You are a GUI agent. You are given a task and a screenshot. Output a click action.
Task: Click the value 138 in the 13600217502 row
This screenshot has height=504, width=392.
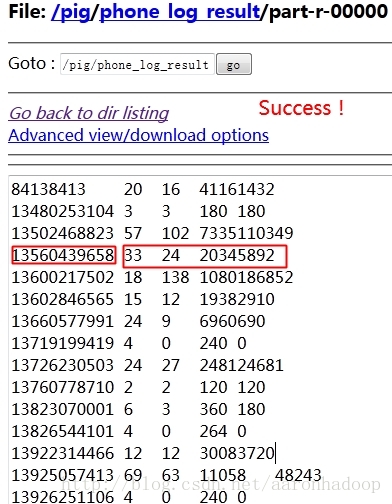coord(176,277)
